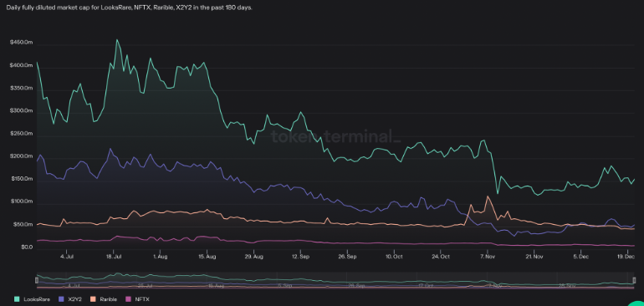Viewport: 644px width, 306px height.
Task: Toggle the LooksRare series legend label
Action: 37,299
